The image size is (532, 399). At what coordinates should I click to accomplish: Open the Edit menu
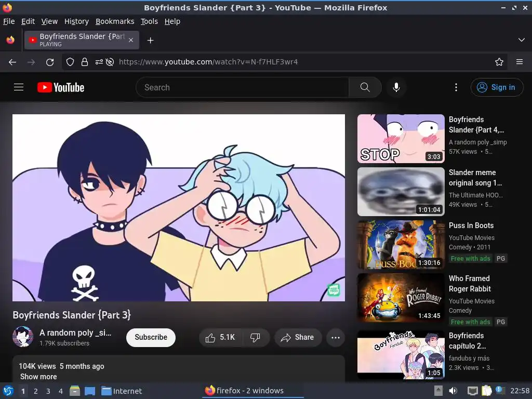pyautogui.click(x=28, y=21)
